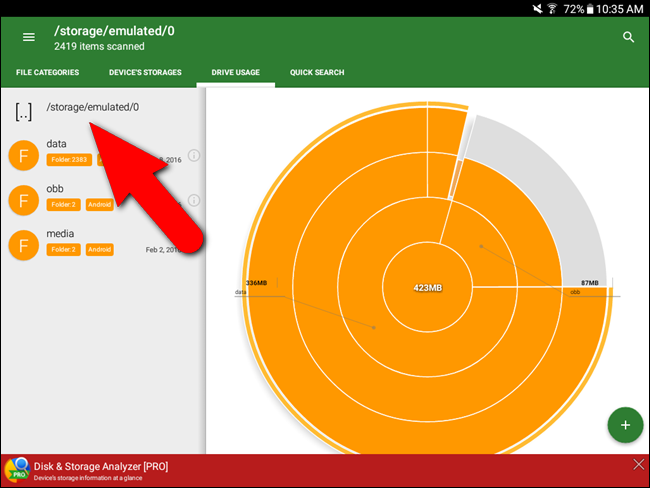Go up via the [..] parent folder entry
650x488 pixels.
[x=24, y=109]
